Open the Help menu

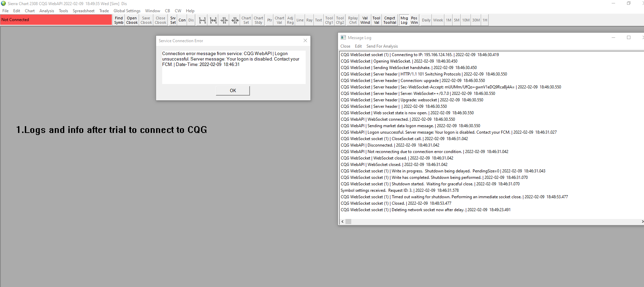pos(190,11)
